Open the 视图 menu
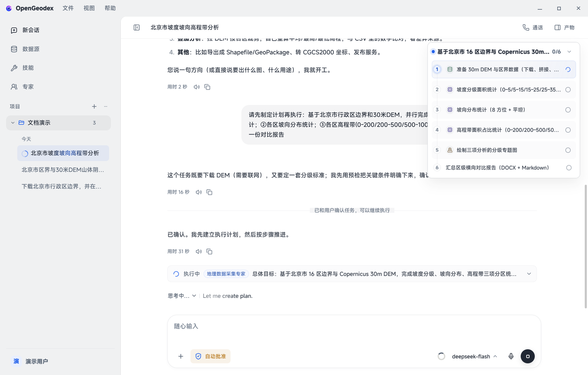 point(89,8)
